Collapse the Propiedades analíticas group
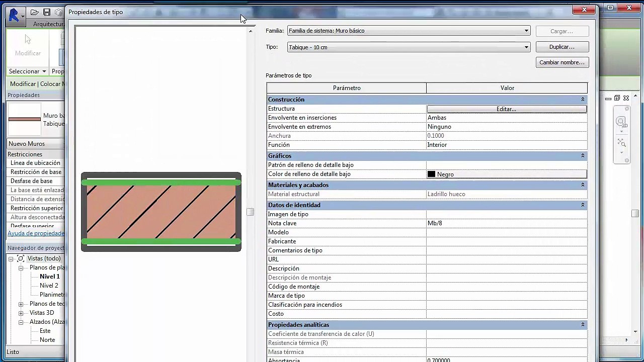 pyautogui.click(x=583, y=325)
